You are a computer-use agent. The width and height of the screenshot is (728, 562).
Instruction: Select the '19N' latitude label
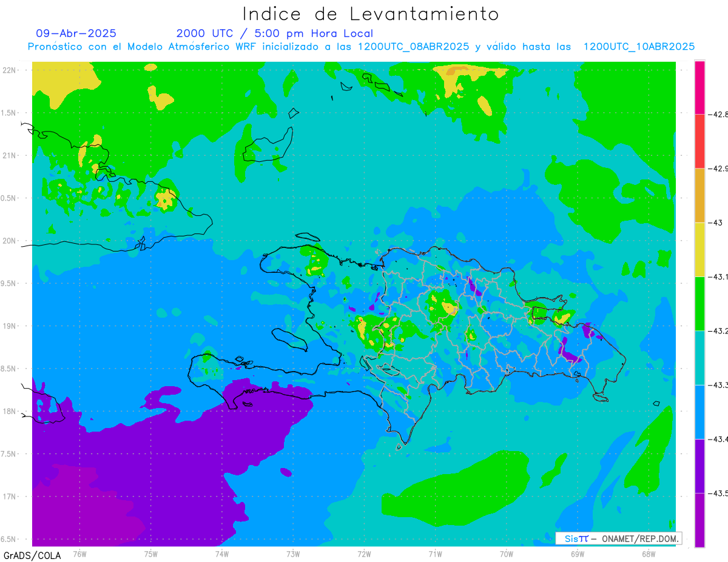click(10, 326)
